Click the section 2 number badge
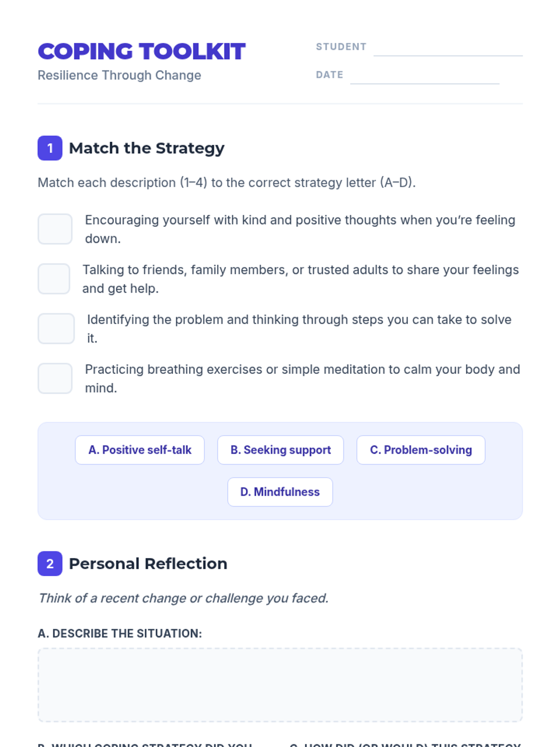560x747 pixels. (x=50, y=564)
